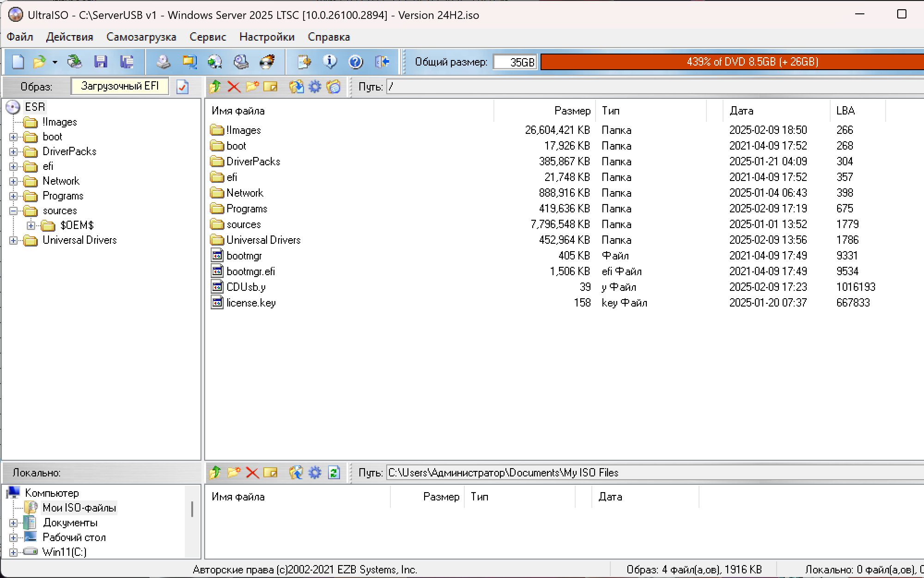Sort image list by Тип column
Viewport: 924px width, 578px height.
651,111
